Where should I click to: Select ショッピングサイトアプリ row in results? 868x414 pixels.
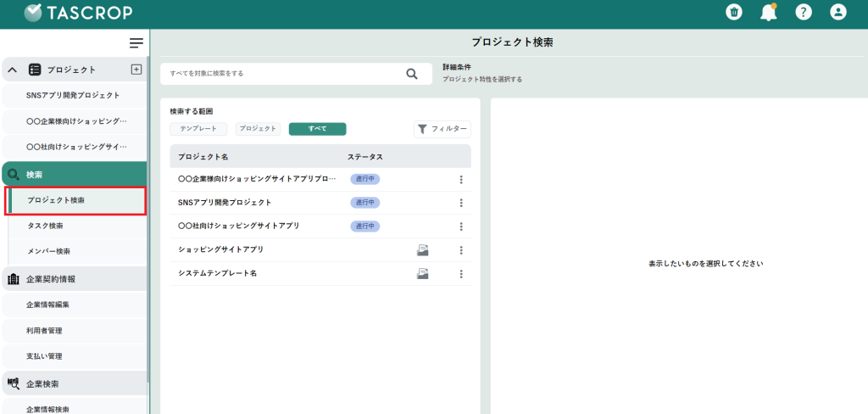(x=320, y=250)
